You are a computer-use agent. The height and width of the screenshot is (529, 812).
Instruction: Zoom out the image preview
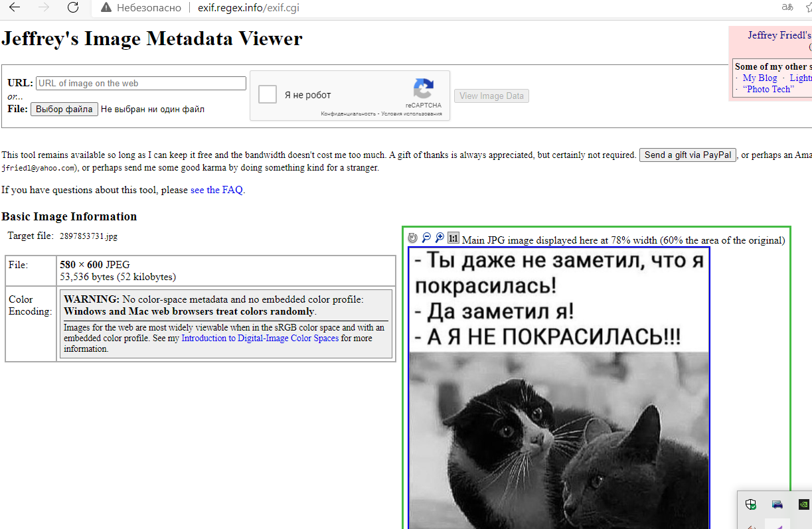click(x=426, y=238)
